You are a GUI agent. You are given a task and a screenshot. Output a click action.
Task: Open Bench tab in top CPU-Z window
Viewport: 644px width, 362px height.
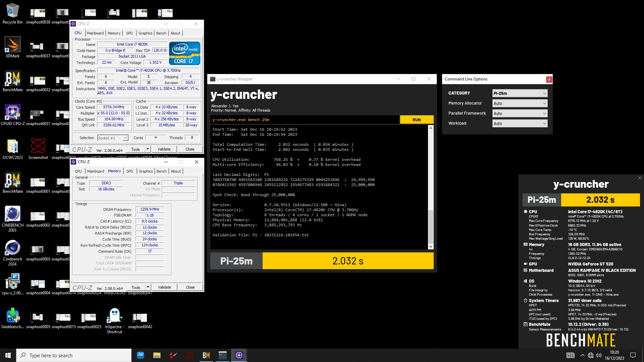161,33
